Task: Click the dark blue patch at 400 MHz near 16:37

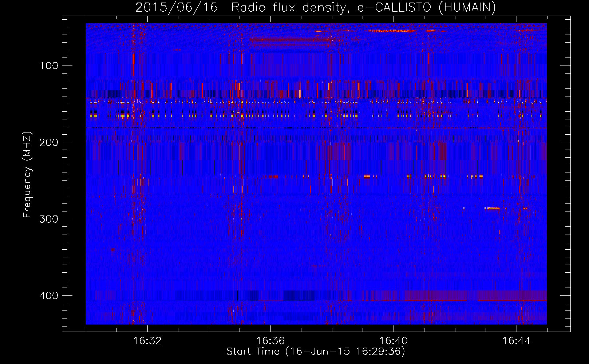Action: (x=299, y=295)
